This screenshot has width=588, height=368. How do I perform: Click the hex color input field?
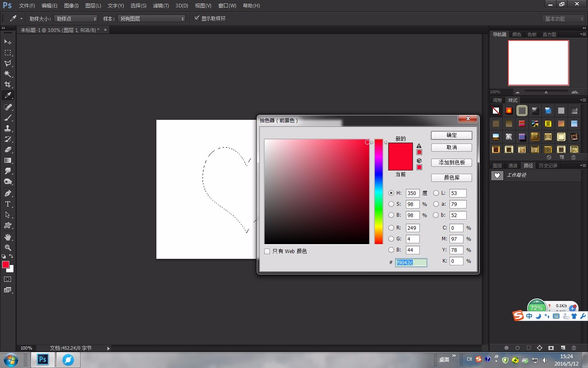(x=411, y=263)
